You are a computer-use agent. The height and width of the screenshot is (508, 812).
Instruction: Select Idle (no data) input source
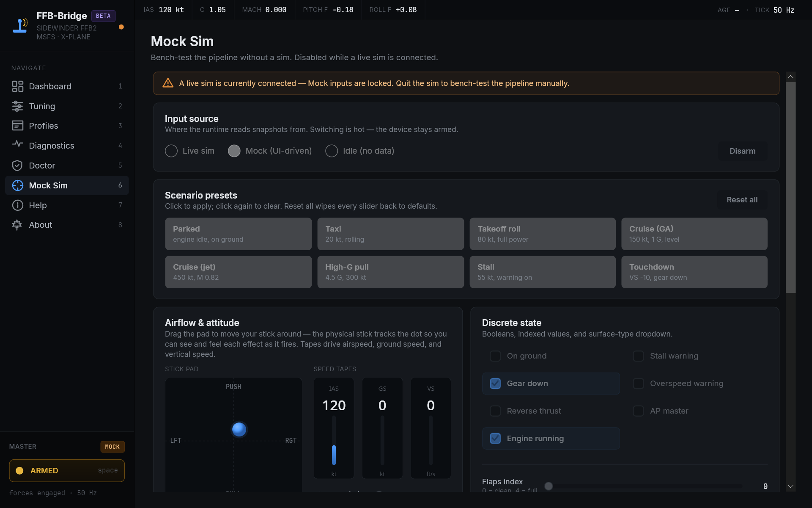[x=332, y=151]
